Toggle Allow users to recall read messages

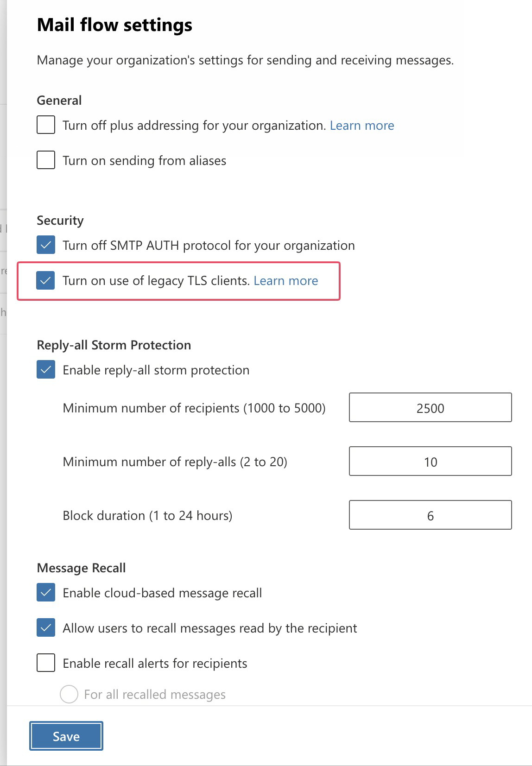coord(46,628)
